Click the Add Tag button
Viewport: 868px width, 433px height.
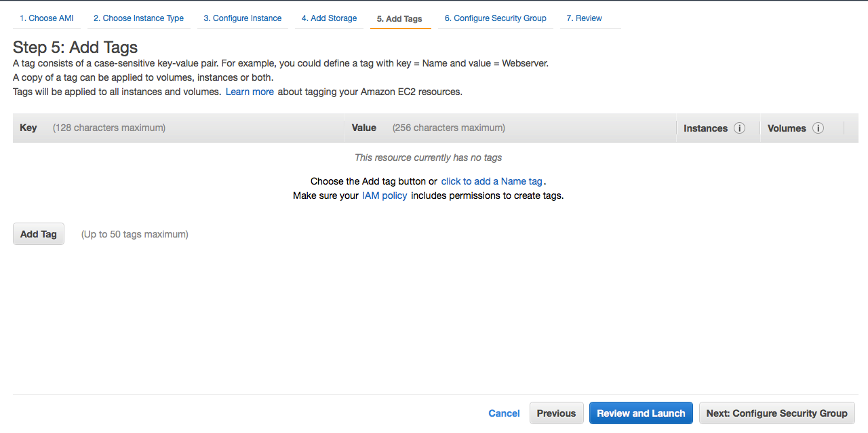click(x=39, y=234)
